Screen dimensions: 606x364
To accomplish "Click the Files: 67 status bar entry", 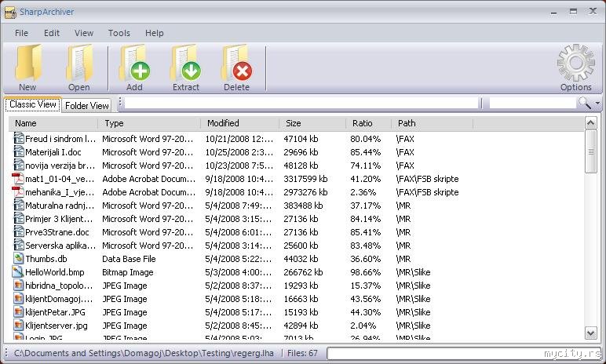I will coord(302,353).
